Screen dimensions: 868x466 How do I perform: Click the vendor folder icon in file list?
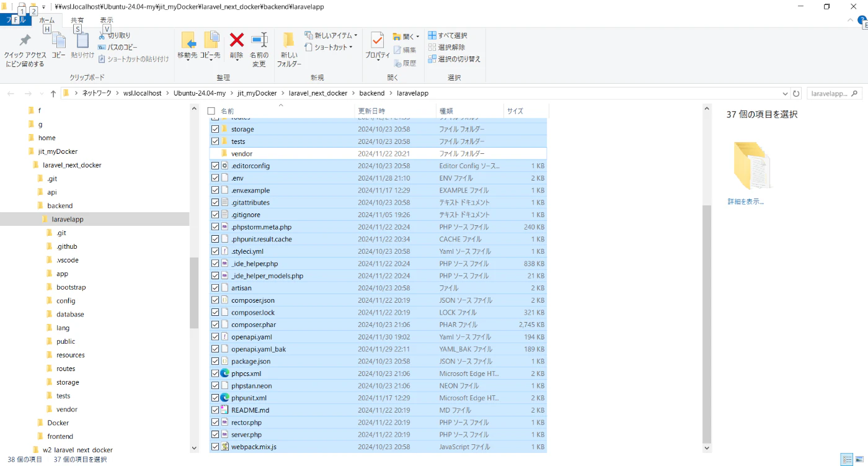click(x=224, y=153)
